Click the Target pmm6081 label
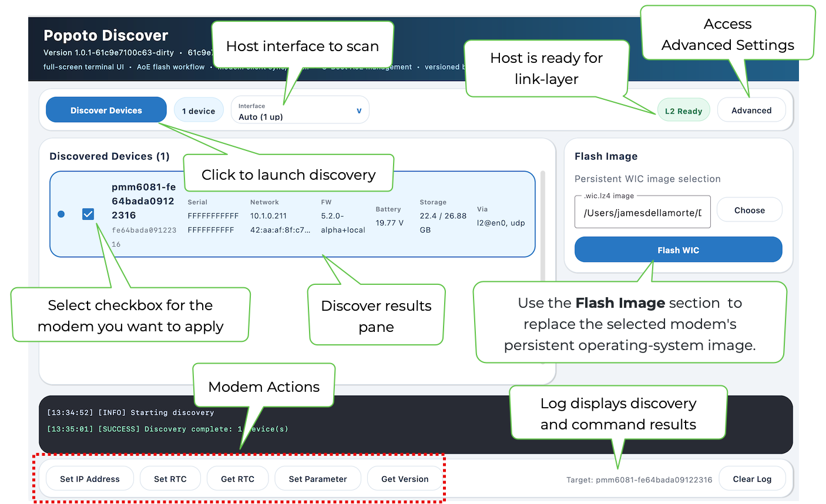Viewport: 826px width, 504px height. [x=639, y=479]
